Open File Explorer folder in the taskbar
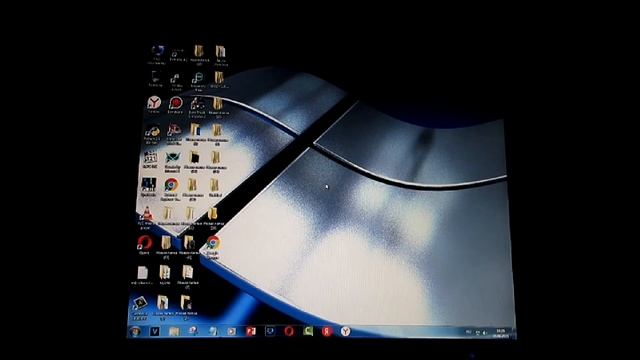The image size is (640, 360). [x=174, y=331]
